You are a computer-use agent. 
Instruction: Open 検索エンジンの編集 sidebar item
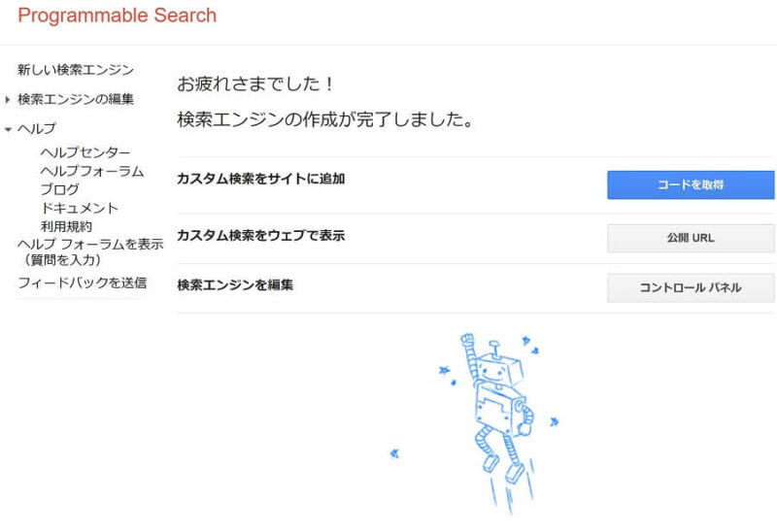(76, 99)
